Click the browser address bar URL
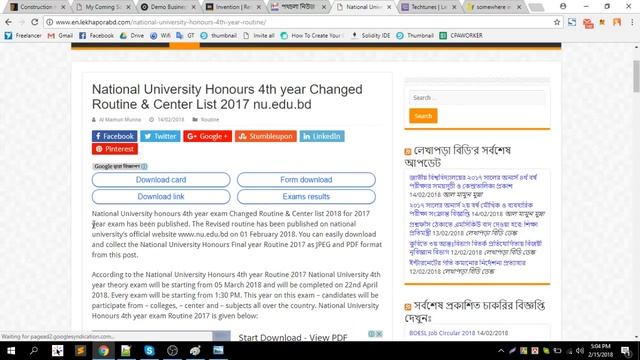 161,22
